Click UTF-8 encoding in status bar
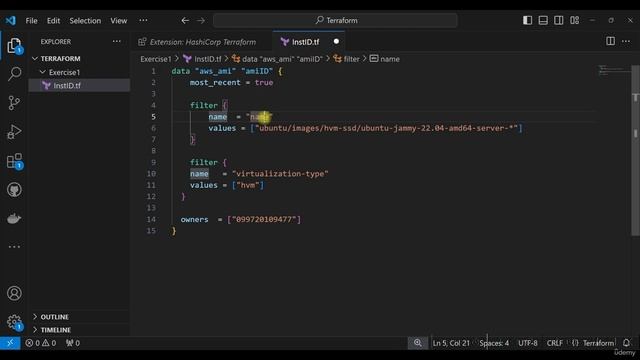This screenshot has width=640, height=360. coord(528,343)
